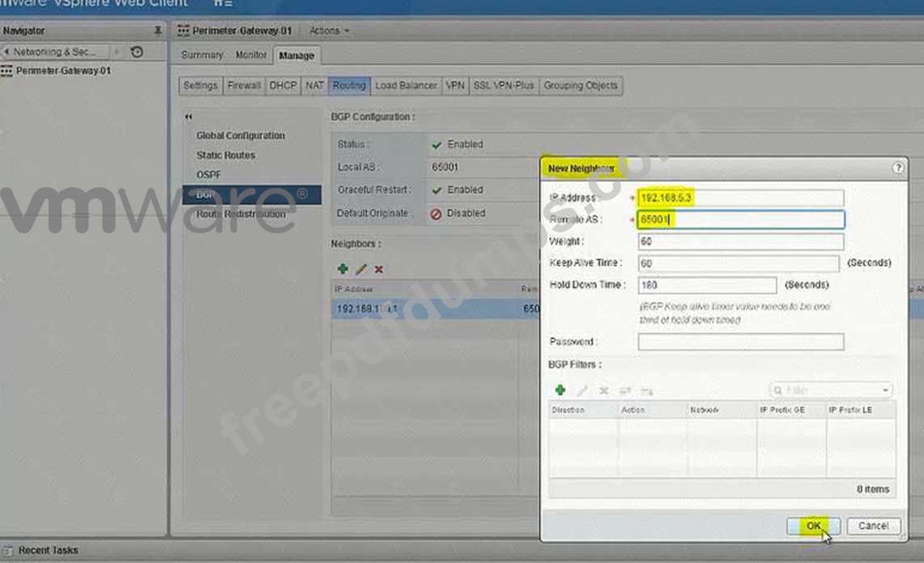
Task: Sort by IP Prefix GE column
Action: (791, 410)
